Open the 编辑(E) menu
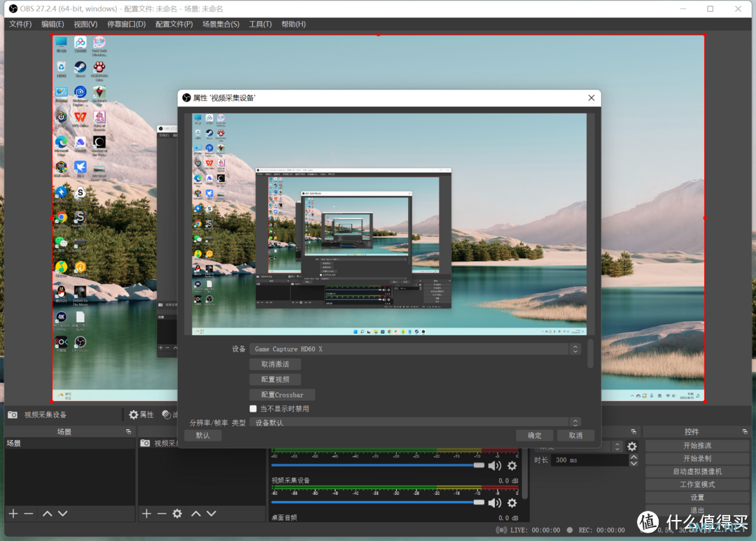The image size is (756, 541). pos(52,24)
